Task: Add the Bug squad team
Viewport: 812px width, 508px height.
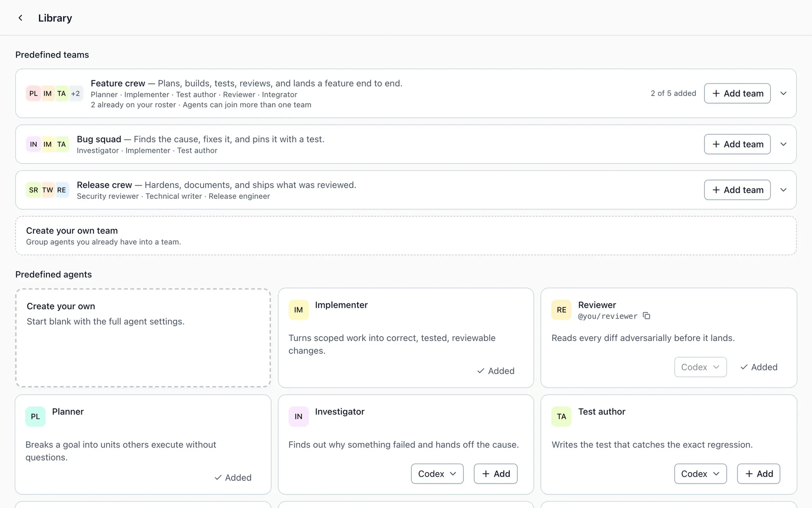Action: 738,144
